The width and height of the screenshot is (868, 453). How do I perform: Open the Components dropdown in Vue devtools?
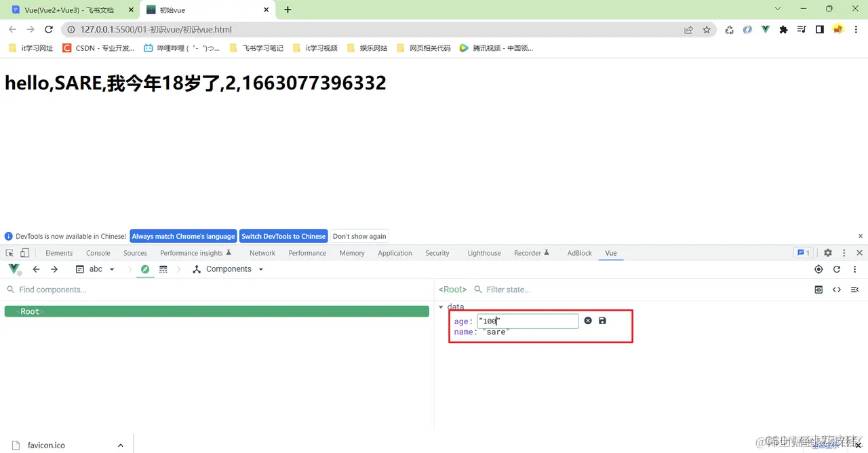(228, 269)
